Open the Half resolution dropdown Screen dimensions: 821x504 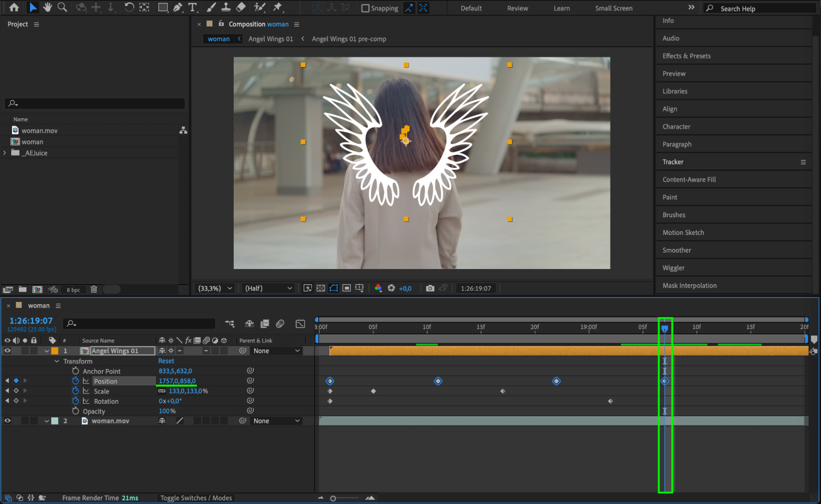[x=268, y=288]
